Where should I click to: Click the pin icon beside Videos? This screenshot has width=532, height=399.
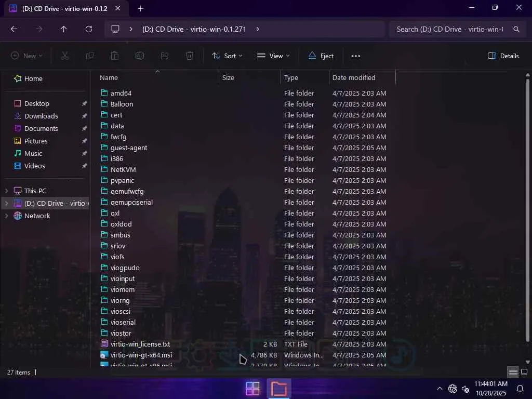pyautogui.click(x=84, y=166)
